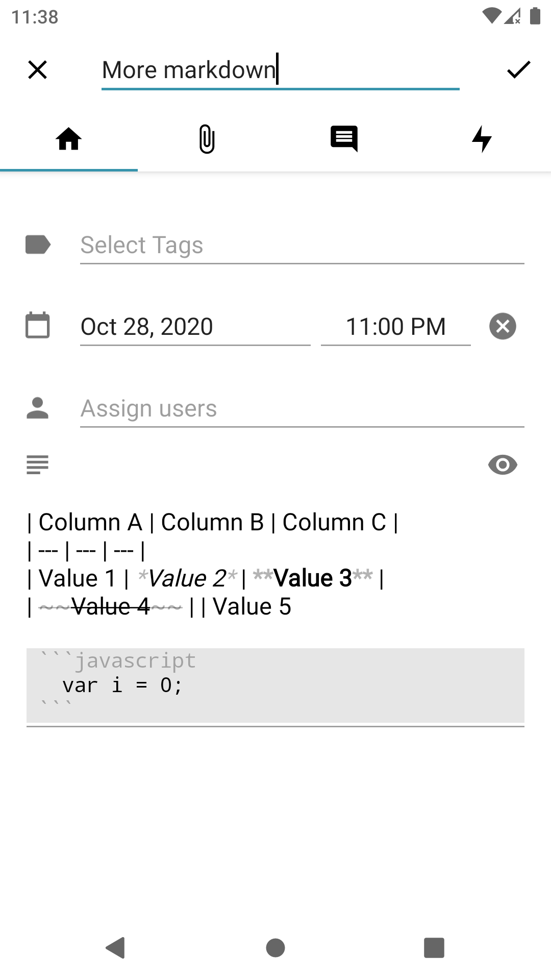Click the tag label icon

(x=38, y=244)
